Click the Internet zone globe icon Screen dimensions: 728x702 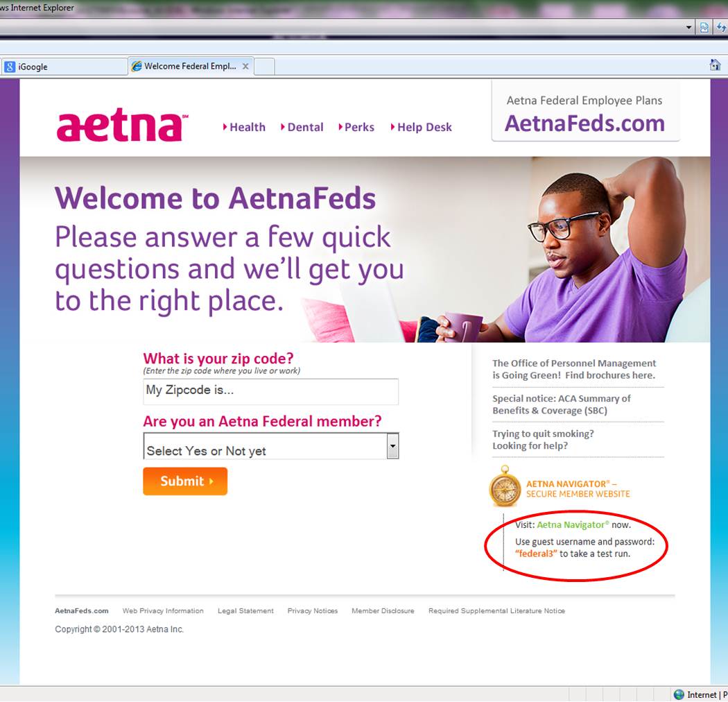coord(679,694)
